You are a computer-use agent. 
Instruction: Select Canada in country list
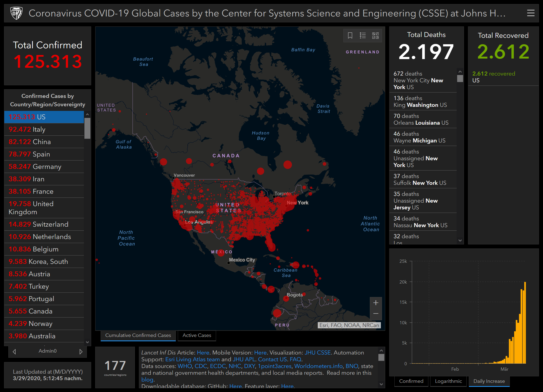tap(44, 311)
